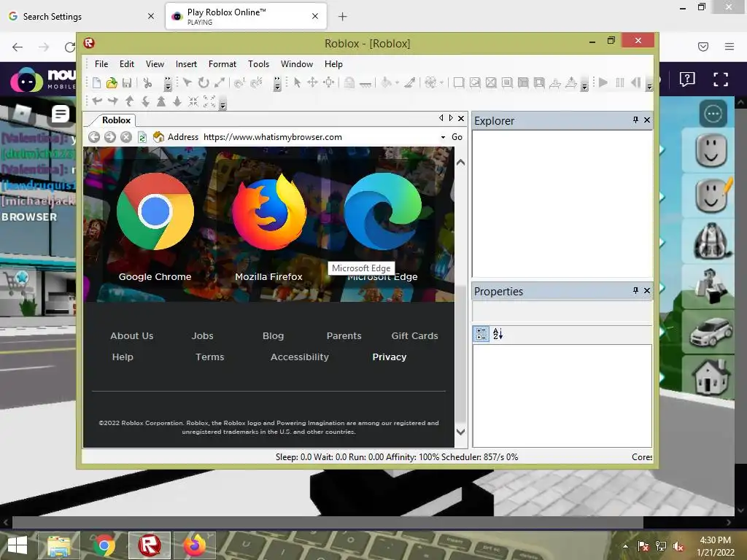The image size is (747, 560).
Task: Pick the eyedropper tool
Action: 410,83
